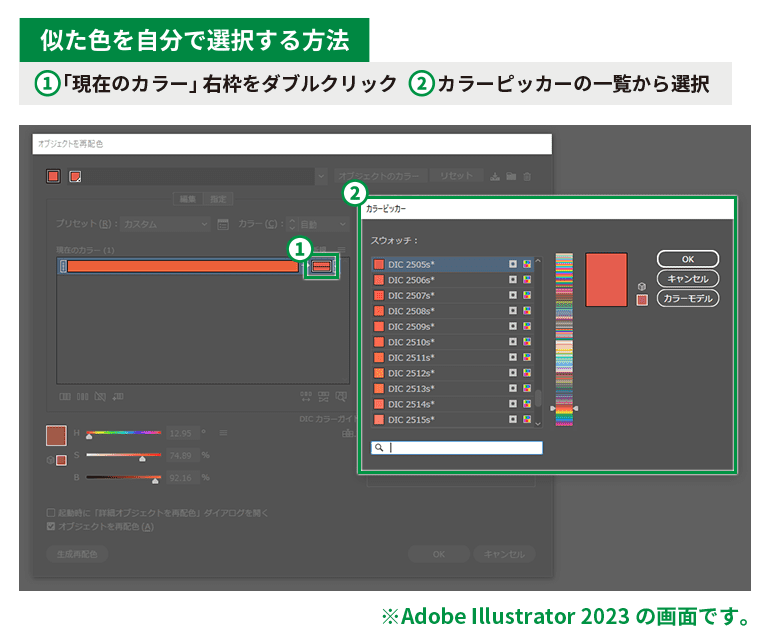The width and height of the screenshot is (770, 640).
Task: Click the color group options icon beside preset
Action: [223, 224]
